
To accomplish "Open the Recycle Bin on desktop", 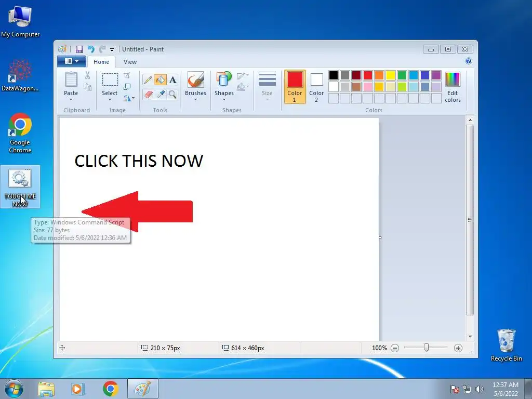I will [506, 345].
